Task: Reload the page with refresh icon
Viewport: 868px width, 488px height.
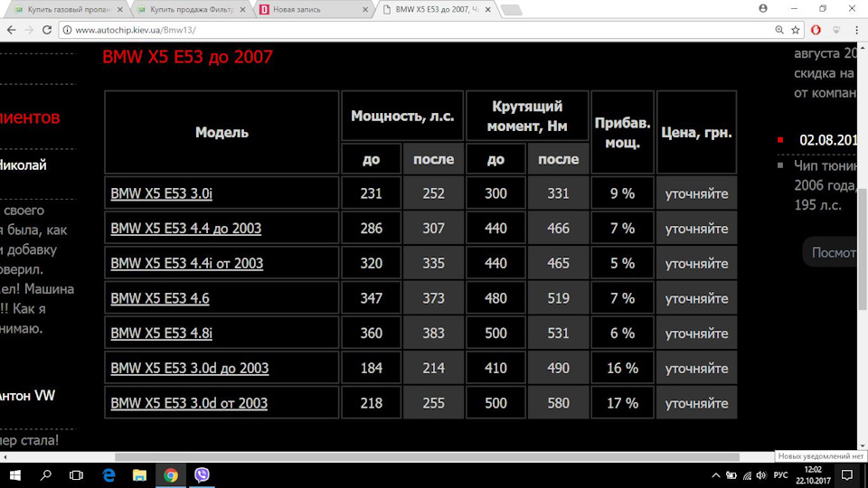Action: 47,30
